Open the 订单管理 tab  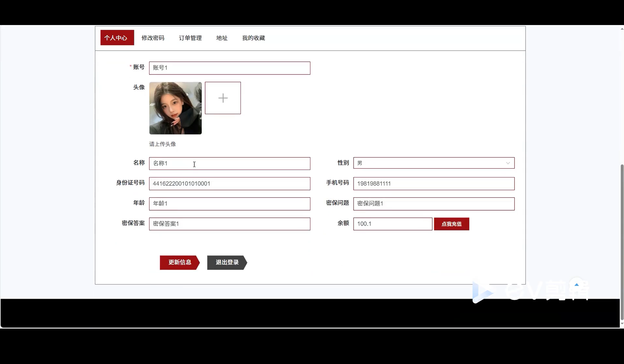click(x=190, y=38)
